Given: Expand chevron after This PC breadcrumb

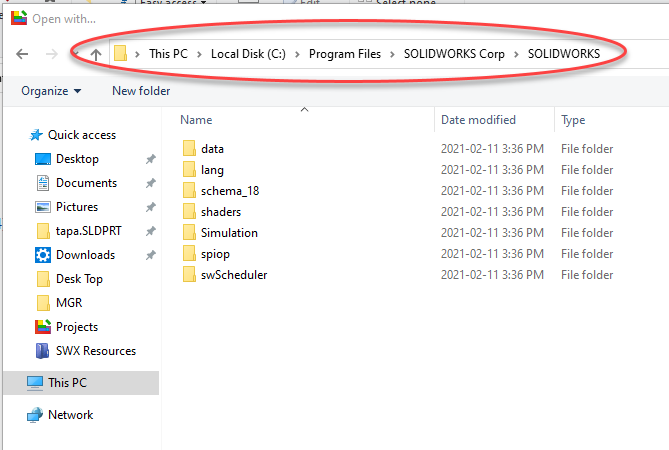Looking at the screenshot, I should tap(199, 54).
